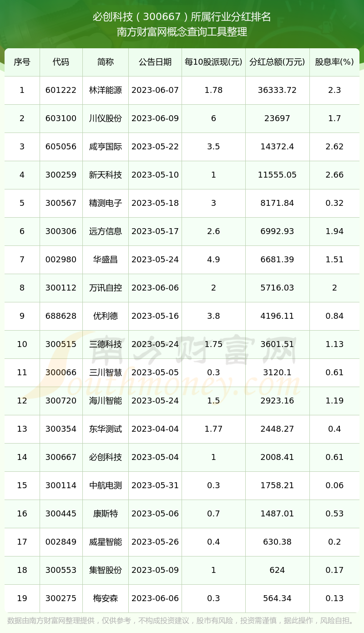
Task: Click the 序号 column header
Action: pos(22,62)
